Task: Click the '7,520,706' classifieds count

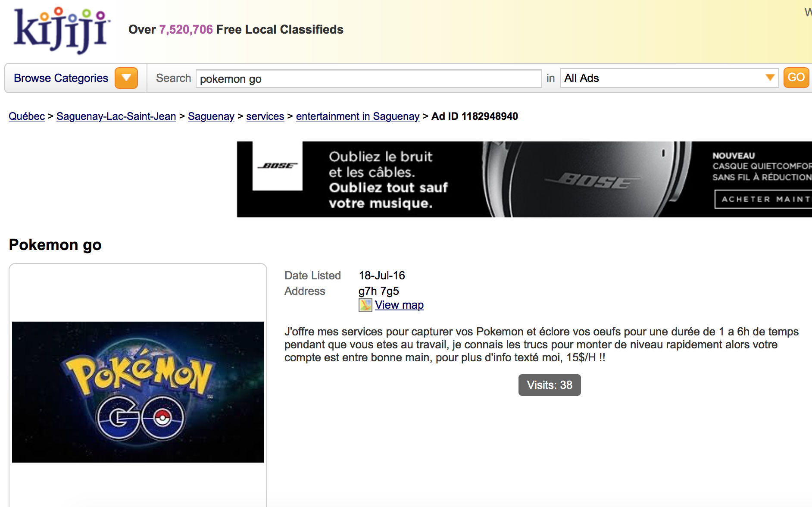Action: click(x=186, y=29)
